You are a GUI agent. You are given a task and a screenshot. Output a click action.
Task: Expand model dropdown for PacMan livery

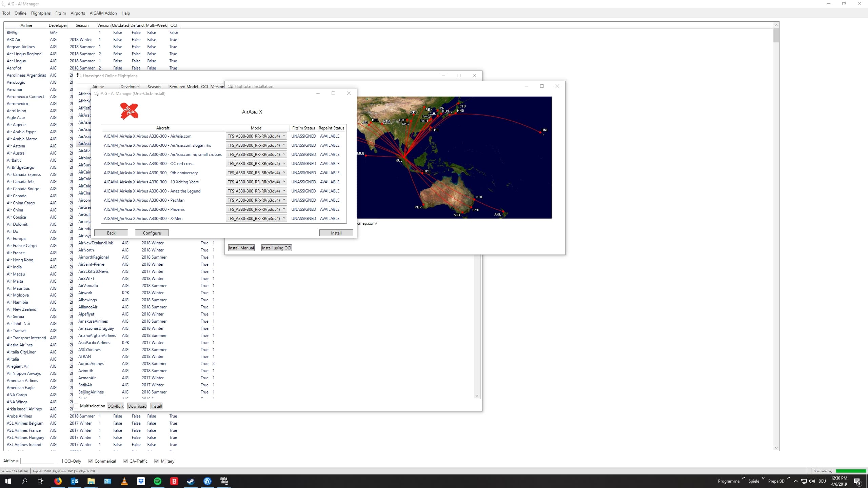[x=284, y=200]
